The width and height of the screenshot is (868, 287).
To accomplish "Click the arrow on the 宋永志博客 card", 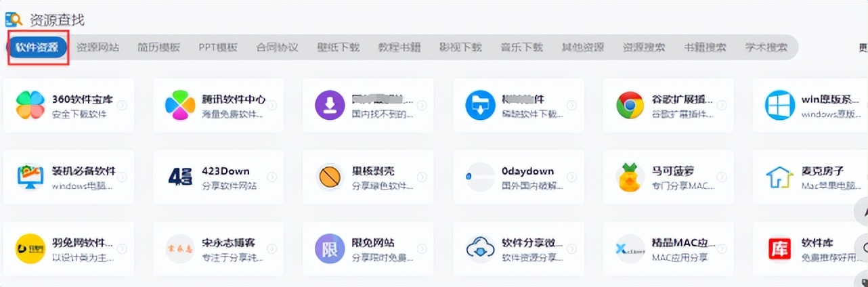I will (272, 249).
